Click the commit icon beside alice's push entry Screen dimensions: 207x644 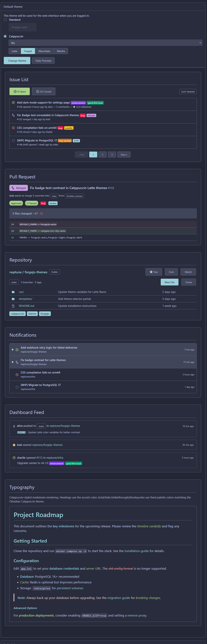14,426
